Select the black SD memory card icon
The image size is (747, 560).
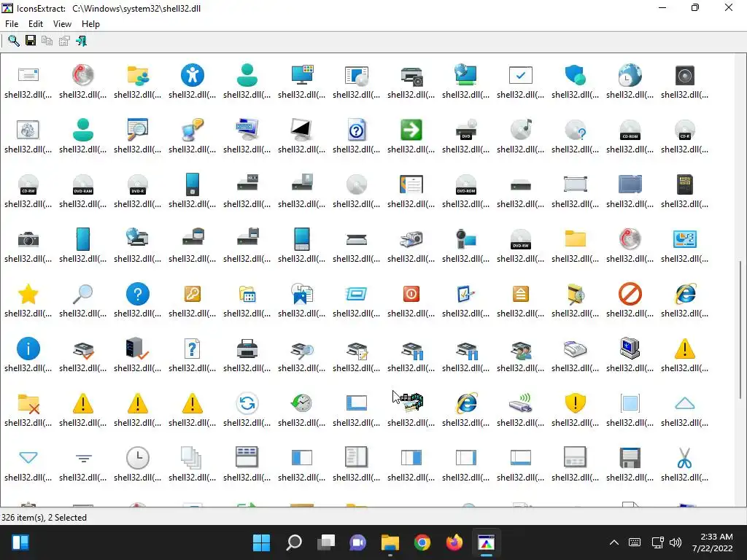[684, 184]
